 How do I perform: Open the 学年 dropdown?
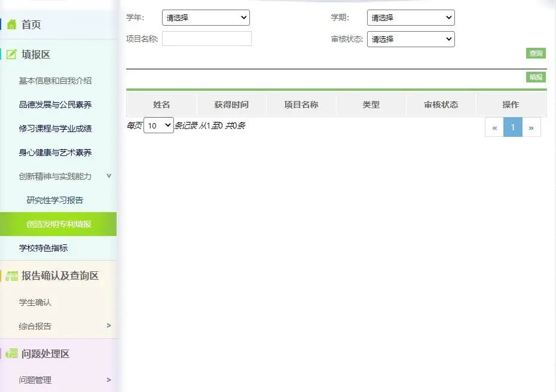(x=206, y=17)
